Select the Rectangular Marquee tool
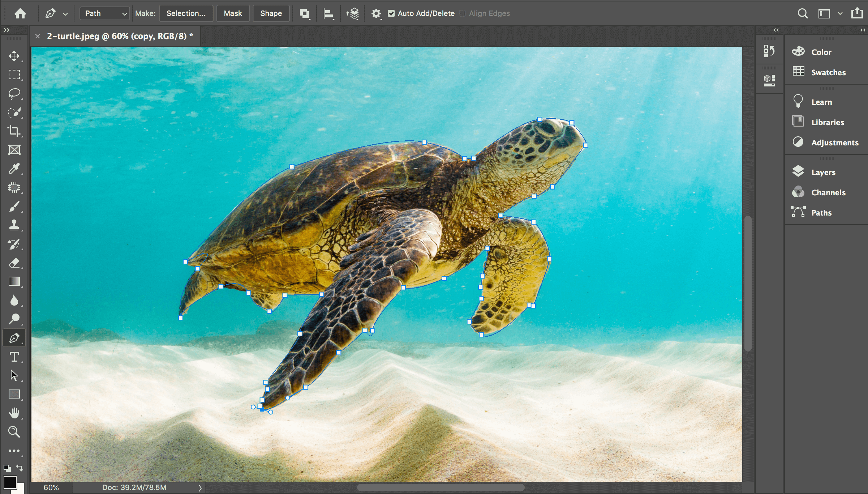Image resolution: width=868 pixels, height=494 pixels. 14,74
